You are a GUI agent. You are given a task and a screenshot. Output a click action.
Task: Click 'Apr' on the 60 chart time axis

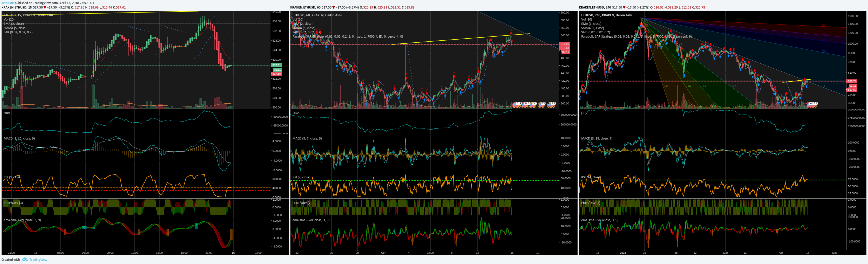click(383, 253)
